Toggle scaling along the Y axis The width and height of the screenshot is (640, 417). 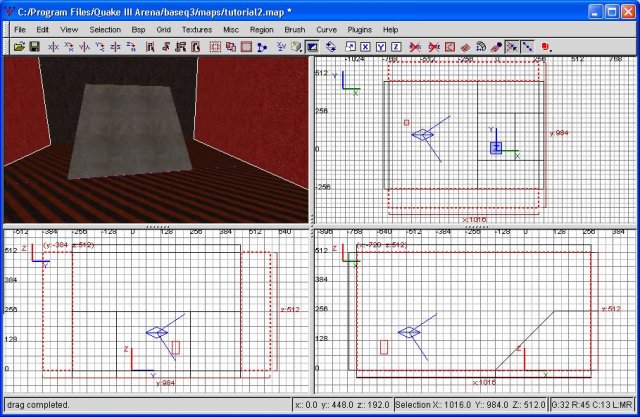pyautogui.click(x=381, y=47)
